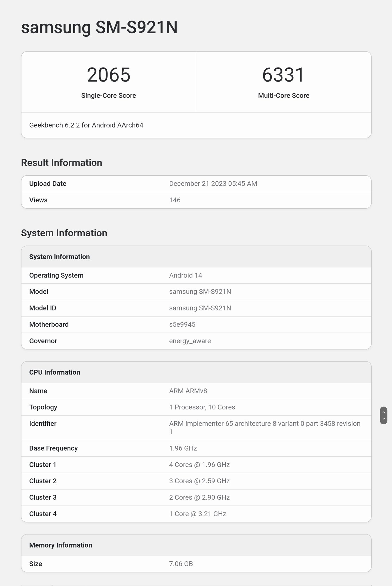The image size is (392, 586).
Task: Click the 'Memory Information' table header
Action: point(61,545)
